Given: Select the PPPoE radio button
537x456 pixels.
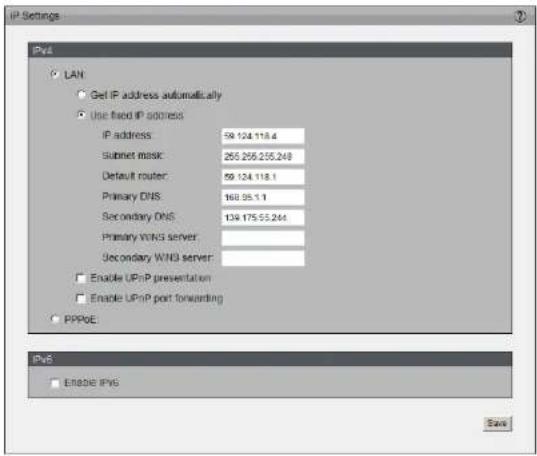Looking at the screenshot, I should [54, 319].
